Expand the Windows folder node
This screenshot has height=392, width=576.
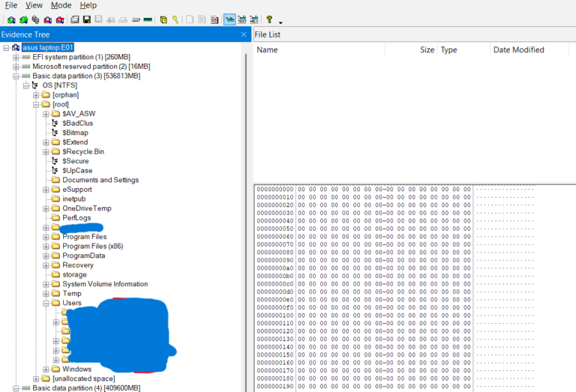click(x=46, y=370)
